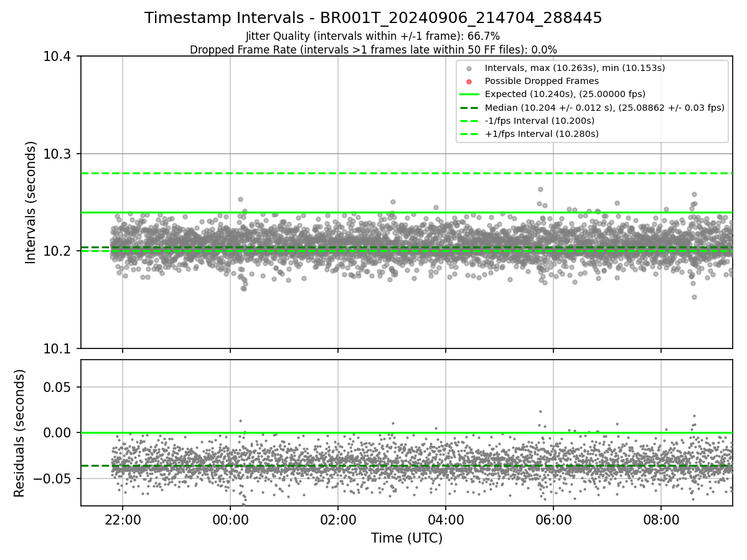Select the Jitter Quality 66.7% subtitle

pos(373,36)
